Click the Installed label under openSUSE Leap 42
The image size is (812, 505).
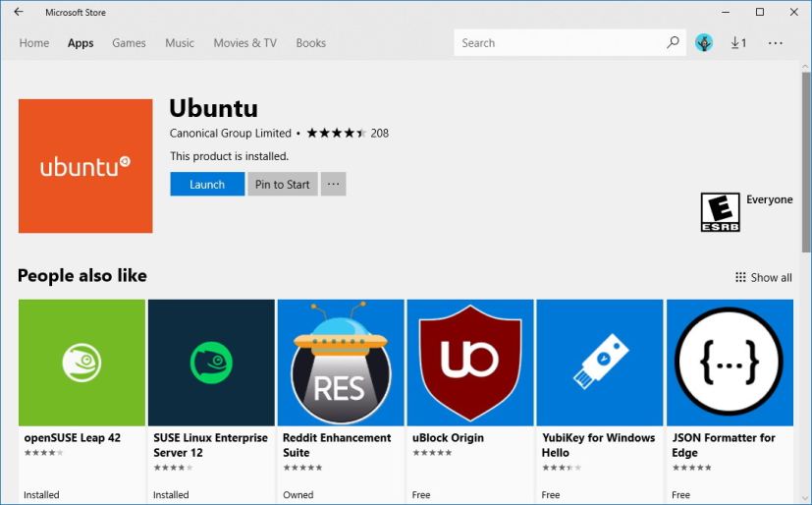point(41,494)
